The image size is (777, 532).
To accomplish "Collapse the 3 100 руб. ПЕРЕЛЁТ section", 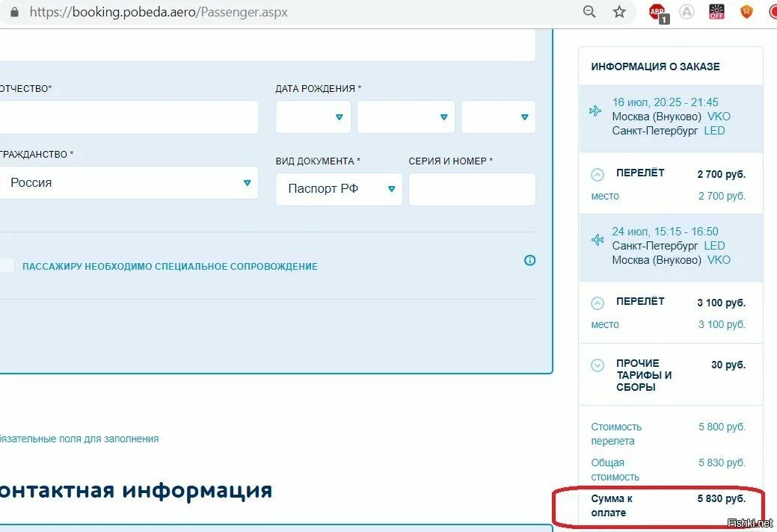I will click(x=598, y=303).
